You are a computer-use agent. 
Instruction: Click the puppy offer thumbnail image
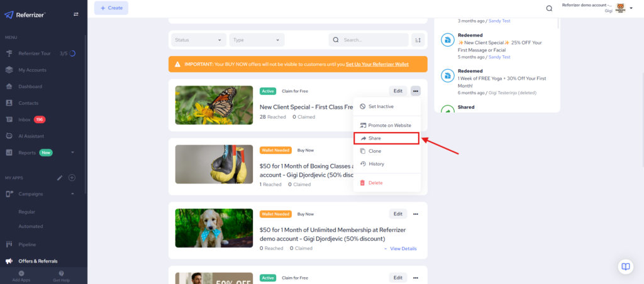point(214,227)
